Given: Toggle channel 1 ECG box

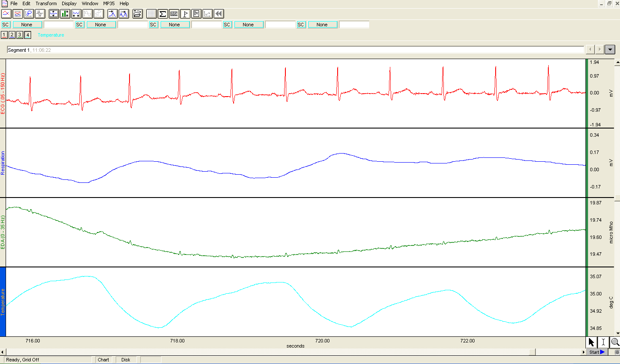Looking at the screenshot, I should click(x=4, y=35).
